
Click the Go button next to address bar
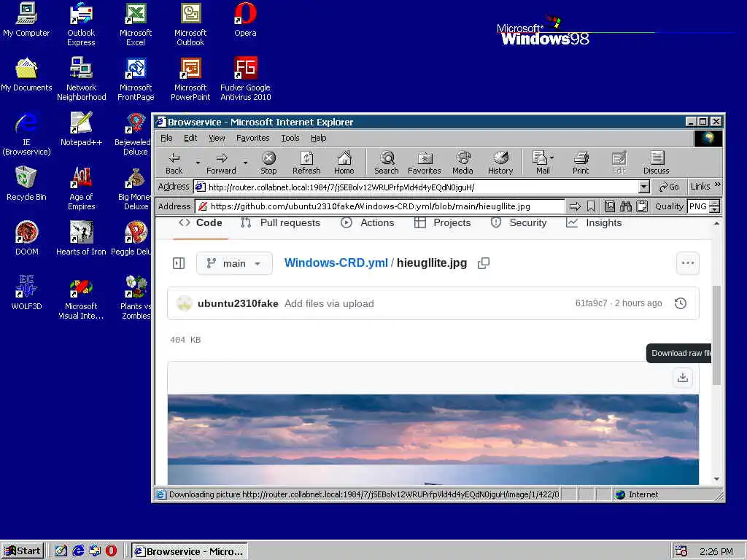click(x=668, y=187)
